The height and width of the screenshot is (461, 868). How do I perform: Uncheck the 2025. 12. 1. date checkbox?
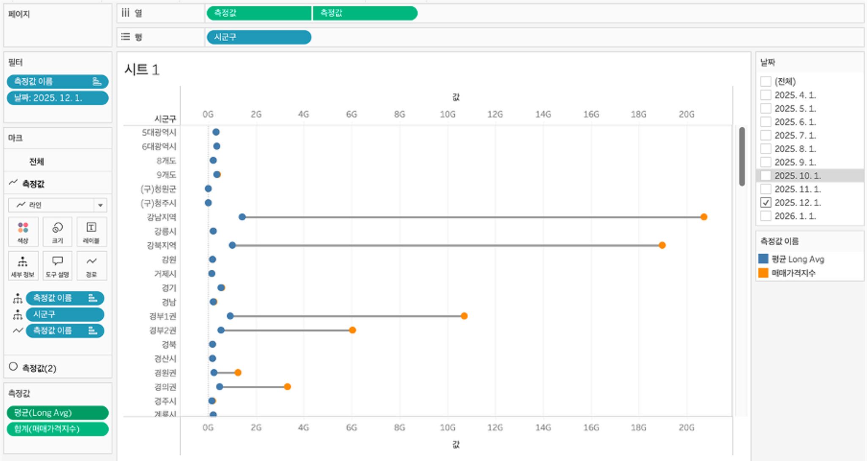pos(766,203)
